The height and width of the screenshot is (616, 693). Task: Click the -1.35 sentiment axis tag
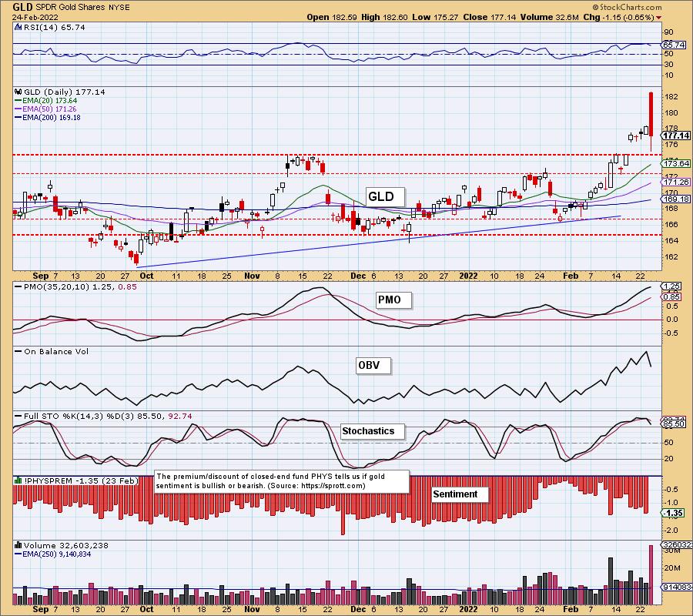673,513
